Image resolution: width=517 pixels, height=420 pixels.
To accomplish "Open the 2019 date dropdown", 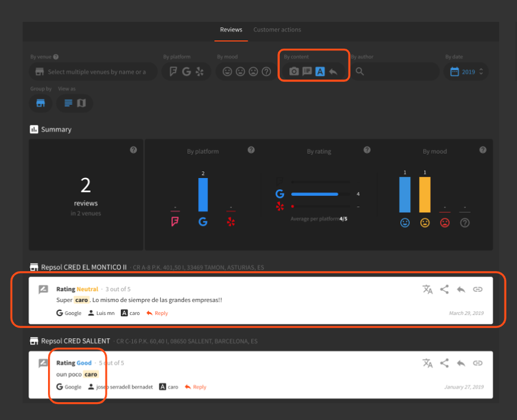I will (467, 72).
